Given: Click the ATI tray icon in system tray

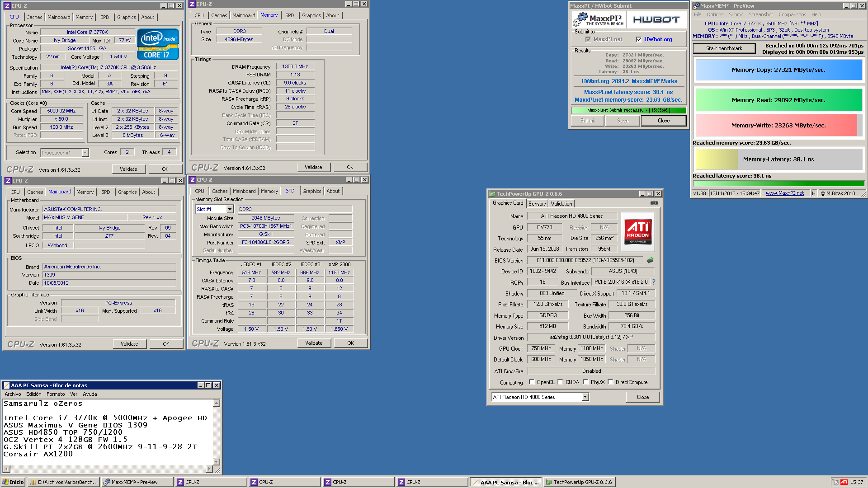Looking at the screenshot, I should pos(844,482).
